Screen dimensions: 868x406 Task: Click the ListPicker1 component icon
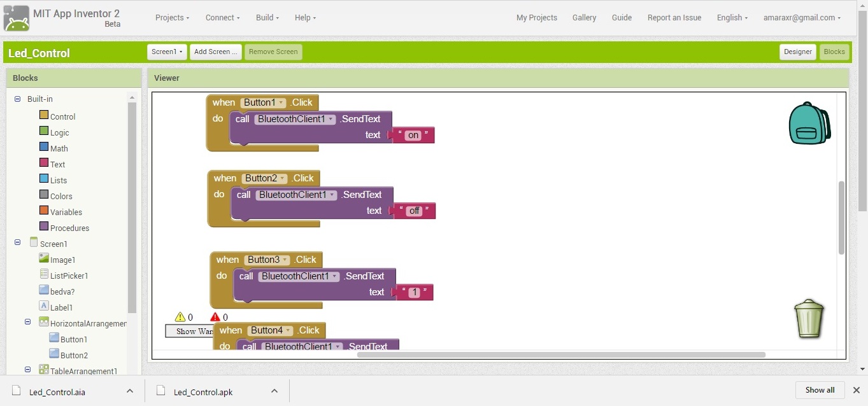[x=44, y=274]
